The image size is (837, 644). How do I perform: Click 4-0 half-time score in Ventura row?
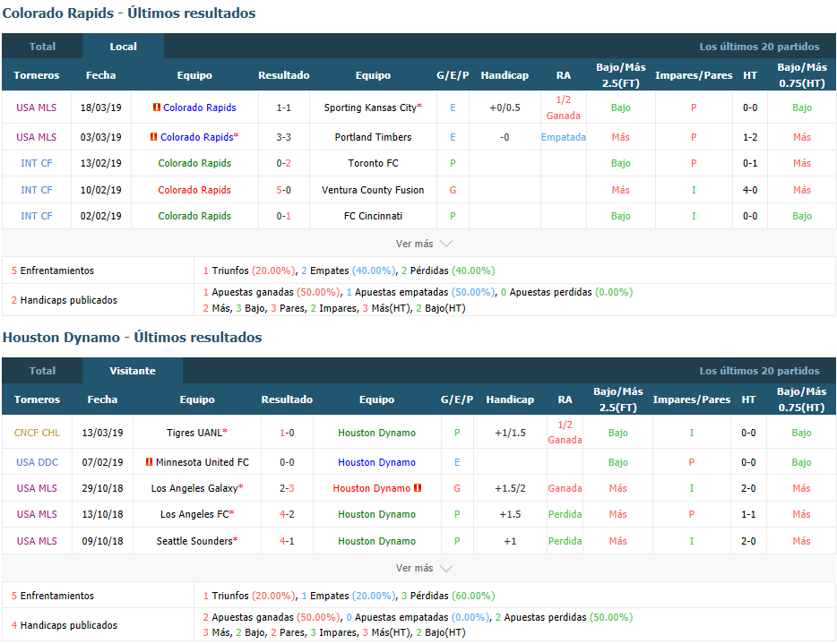750,190
